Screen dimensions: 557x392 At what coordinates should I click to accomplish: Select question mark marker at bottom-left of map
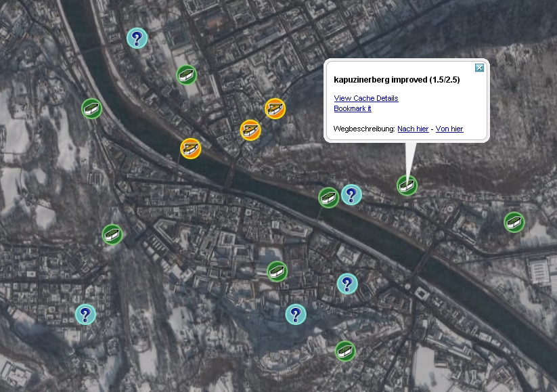pyautogui.click(x=85, y=314)
